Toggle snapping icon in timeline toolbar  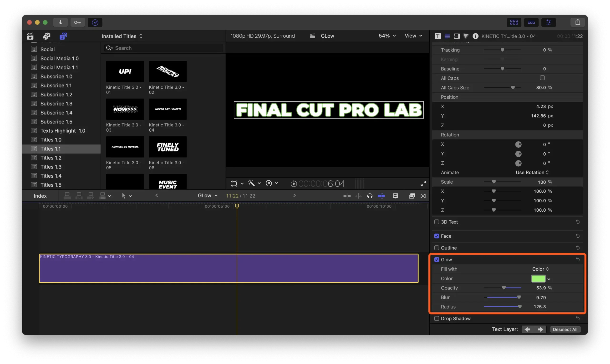381,196
